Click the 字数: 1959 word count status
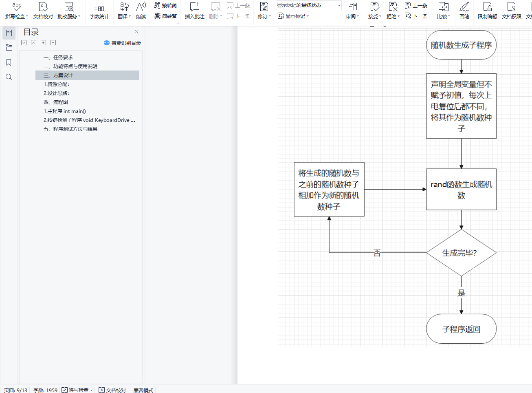Image resolution: width=532 pixels, height=393 pixels. pyautogui.click(x=45, y=390)
